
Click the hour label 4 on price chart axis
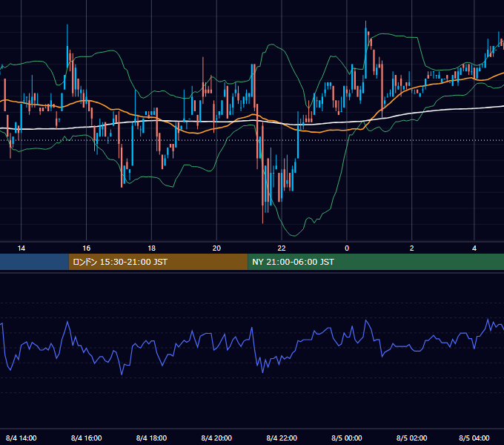(x=474, y=248)
